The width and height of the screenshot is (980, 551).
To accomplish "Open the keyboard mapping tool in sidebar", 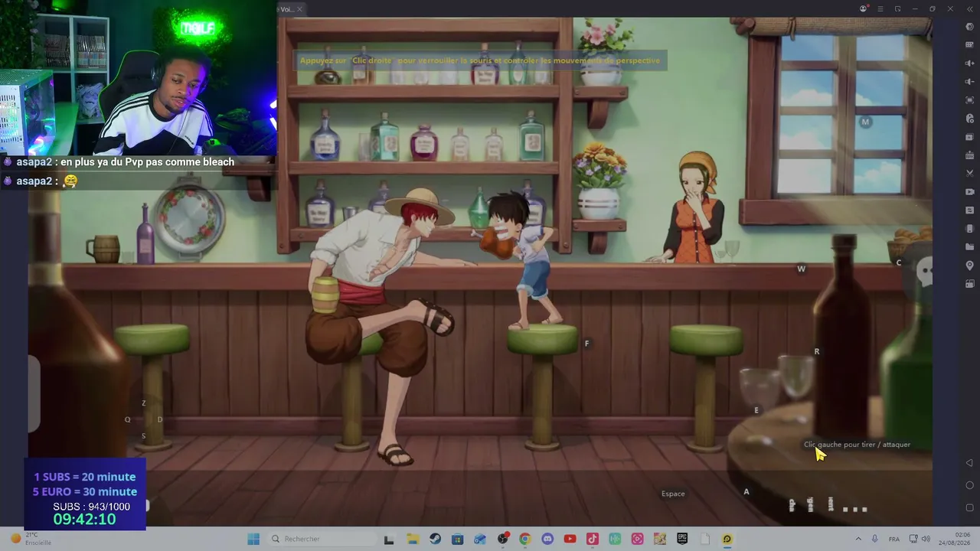I will (x=969, y=45).
